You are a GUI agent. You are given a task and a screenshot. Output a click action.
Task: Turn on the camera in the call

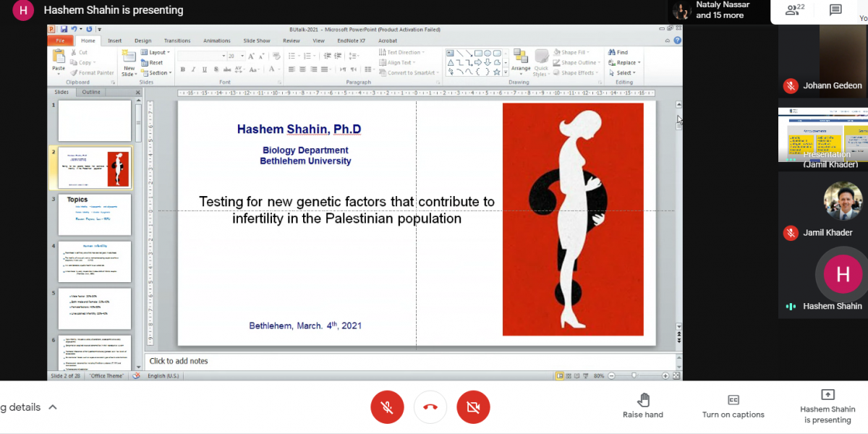click(x=473, y=408)
